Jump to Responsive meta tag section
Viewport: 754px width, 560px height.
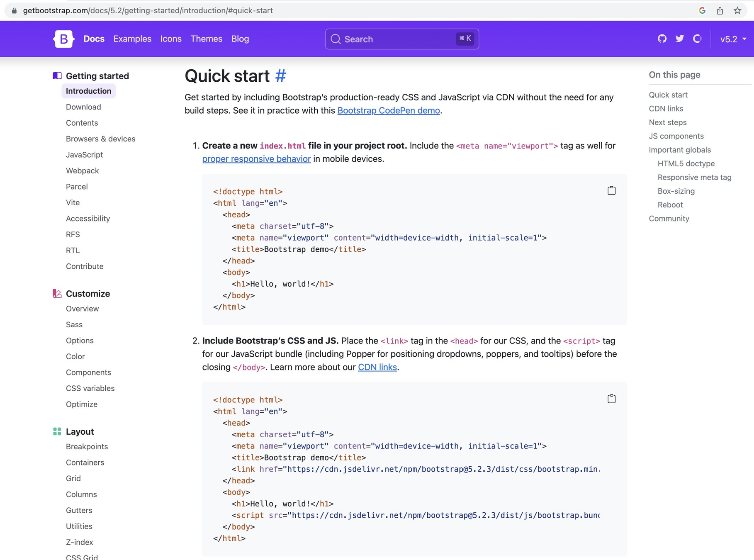coord(695,177)
